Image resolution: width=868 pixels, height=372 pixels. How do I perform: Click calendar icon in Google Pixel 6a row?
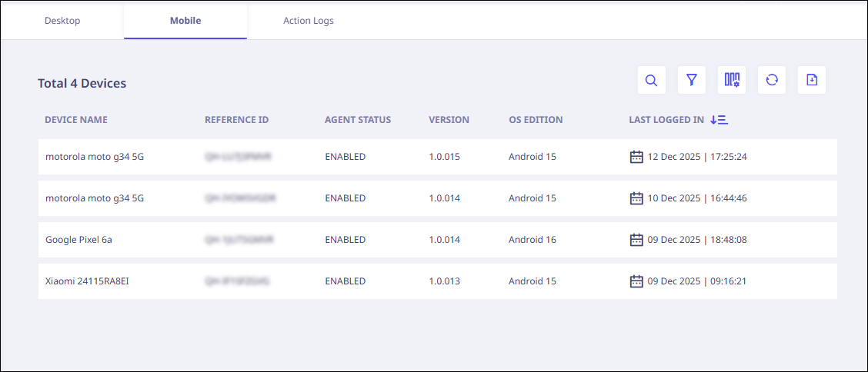coord(636,240)
